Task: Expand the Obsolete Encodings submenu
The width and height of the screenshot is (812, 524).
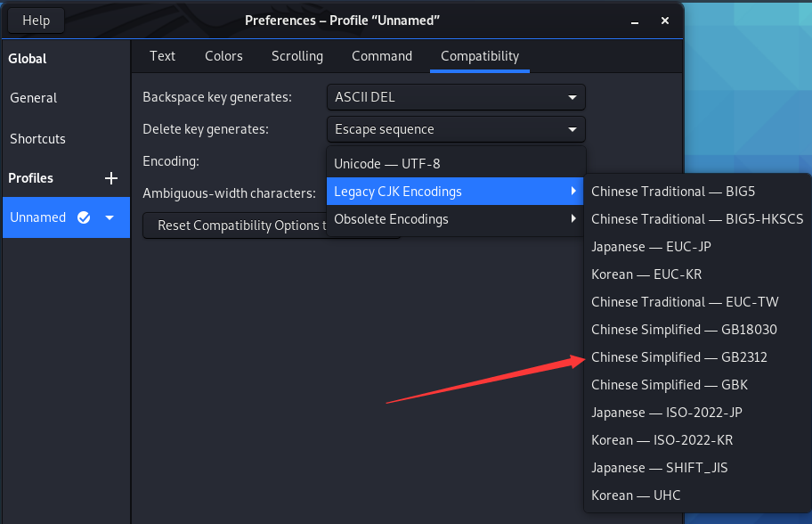Action: tap(455, 219)
